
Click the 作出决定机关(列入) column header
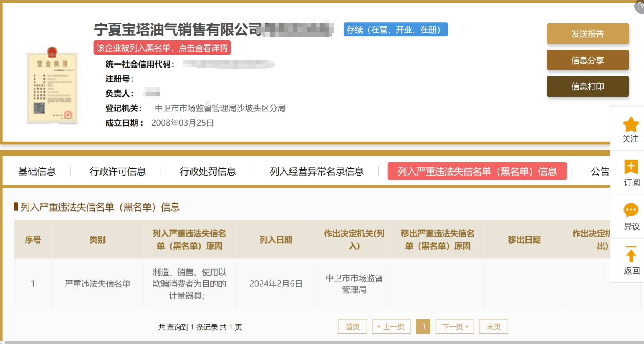coord(354,239)
